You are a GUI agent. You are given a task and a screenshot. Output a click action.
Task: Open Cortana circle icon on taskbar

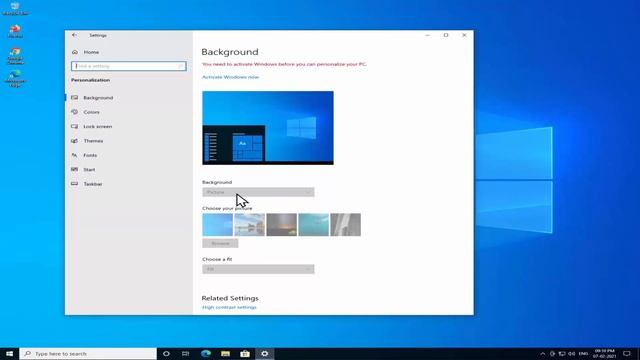click(166, 354)
